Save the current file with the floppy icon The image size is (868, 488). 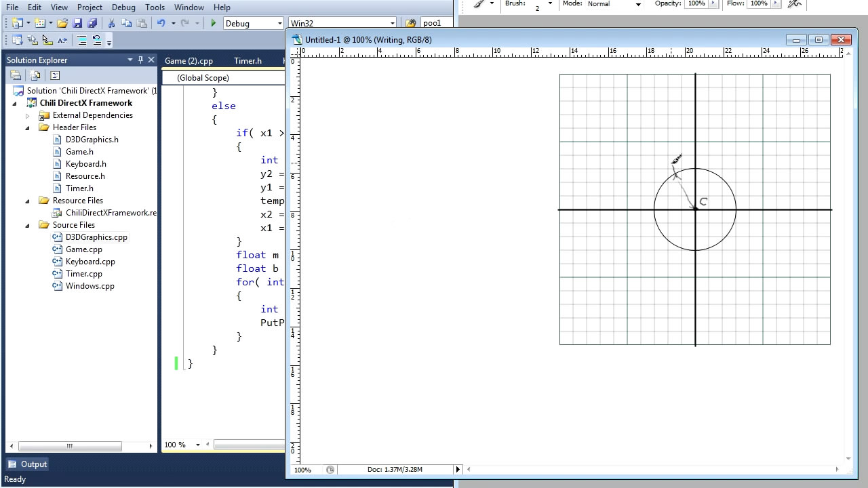[x=77, y=23]
